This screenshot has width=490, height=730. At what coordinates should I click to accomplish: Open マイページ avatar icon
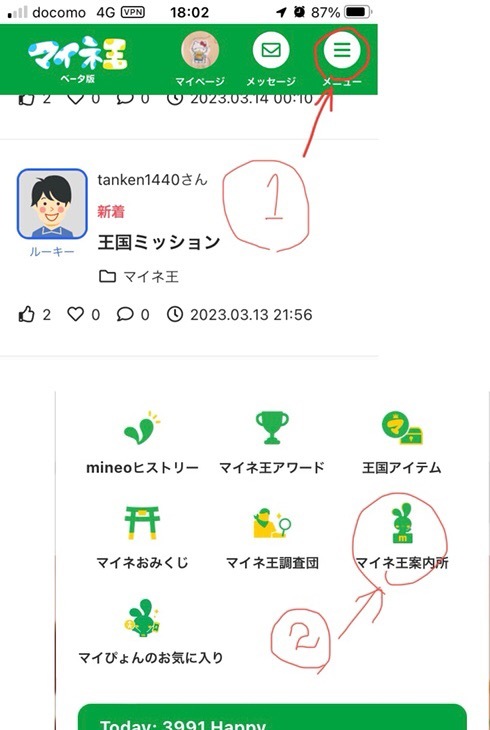click(200, 50)
